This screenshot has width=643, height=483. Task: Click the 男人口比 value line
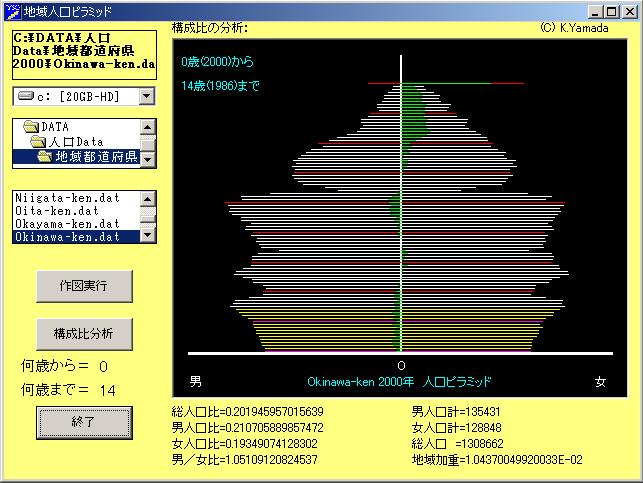pyautogui.click(x=248, y=428)
